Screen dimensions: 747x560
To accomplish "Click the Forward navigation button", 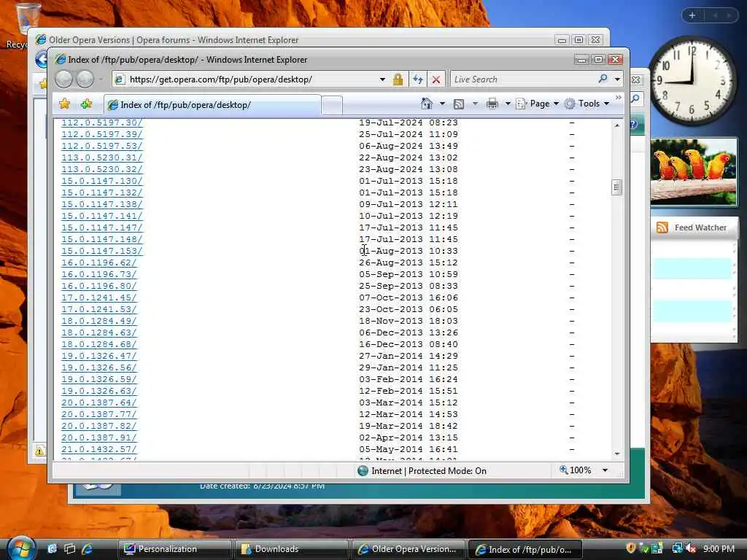I will point(85,79).
